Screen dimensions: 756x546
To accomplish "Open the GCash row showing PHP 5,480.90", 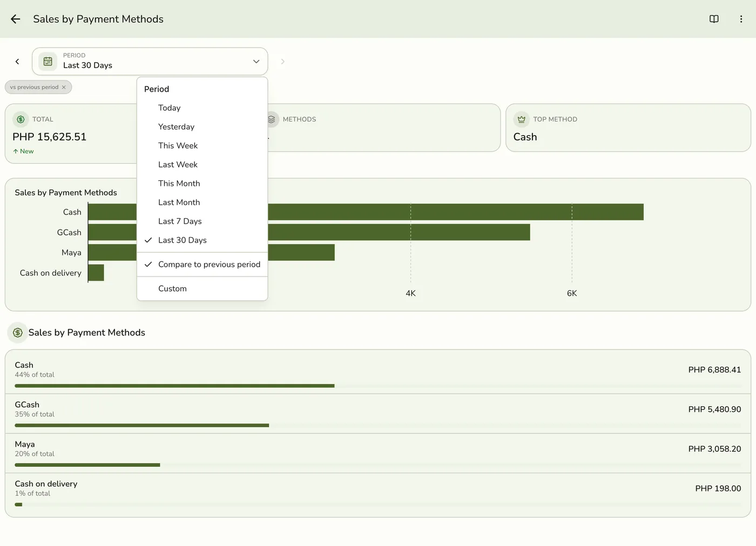I will (x=378, y=414).
